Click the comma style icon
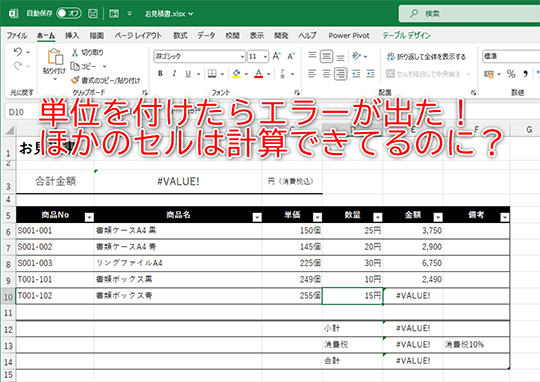Screen dimensions: 540x382 pos(525,74)
